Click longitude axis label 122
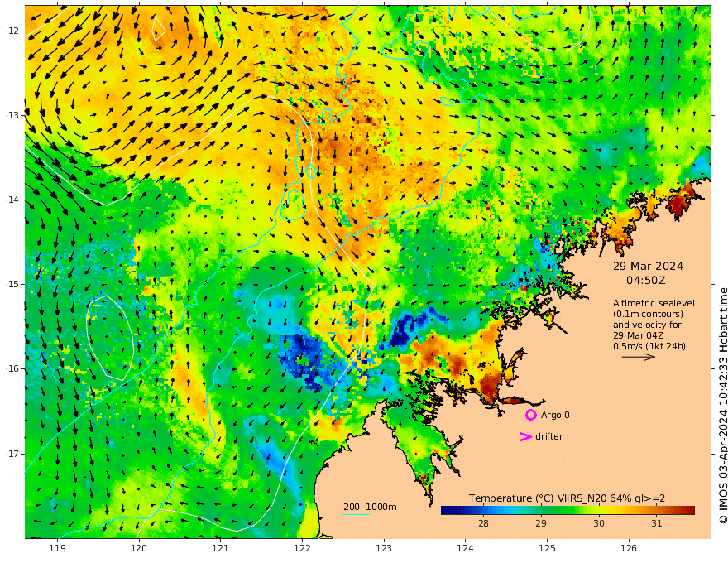Screen dimensions: 728x563 [x=302, y=549]
